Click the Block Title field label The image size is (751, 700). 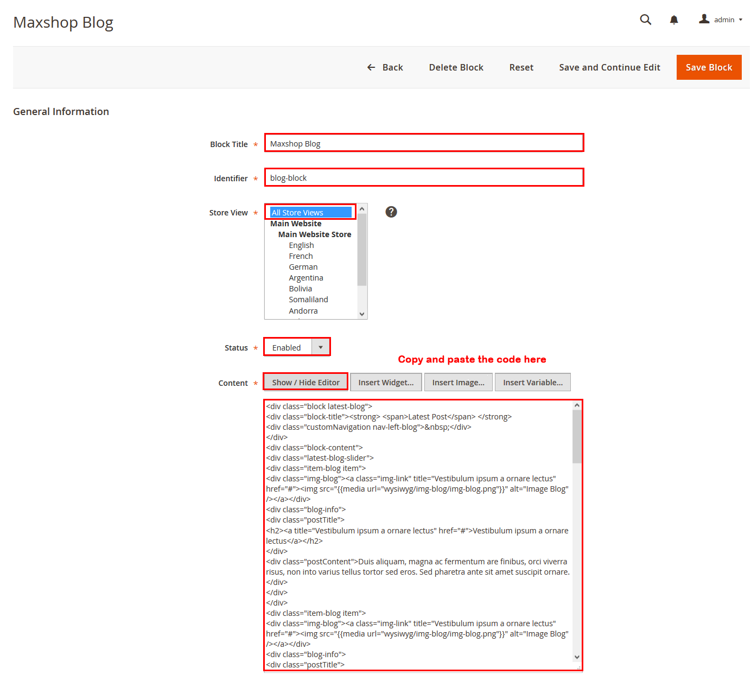coord(228,144)
